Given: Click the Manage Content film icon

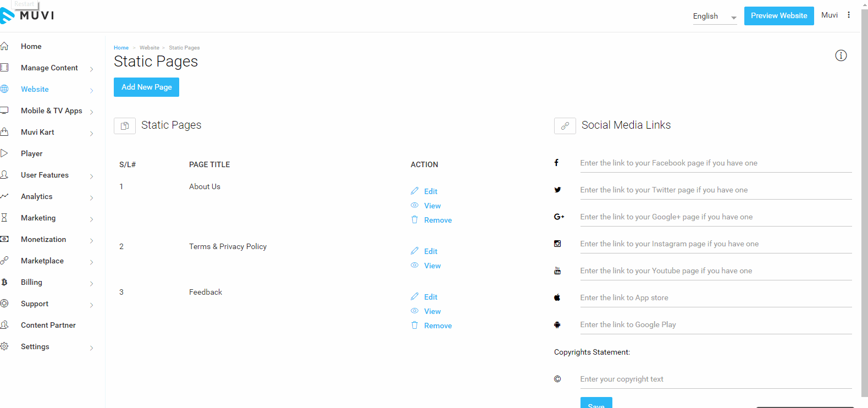Looking at the screenshot, I should [x=4, y=68].
